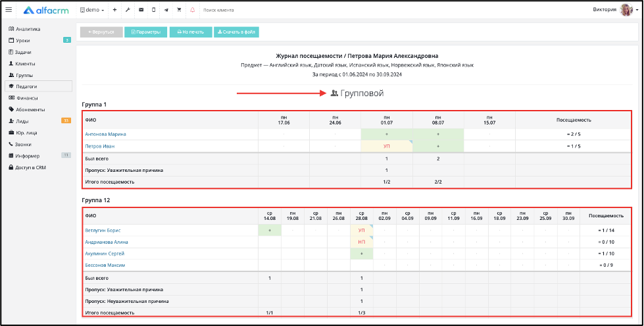644x326 pixels.
Task: Open the Антонова Марина student link
Action: coord(105,134)
